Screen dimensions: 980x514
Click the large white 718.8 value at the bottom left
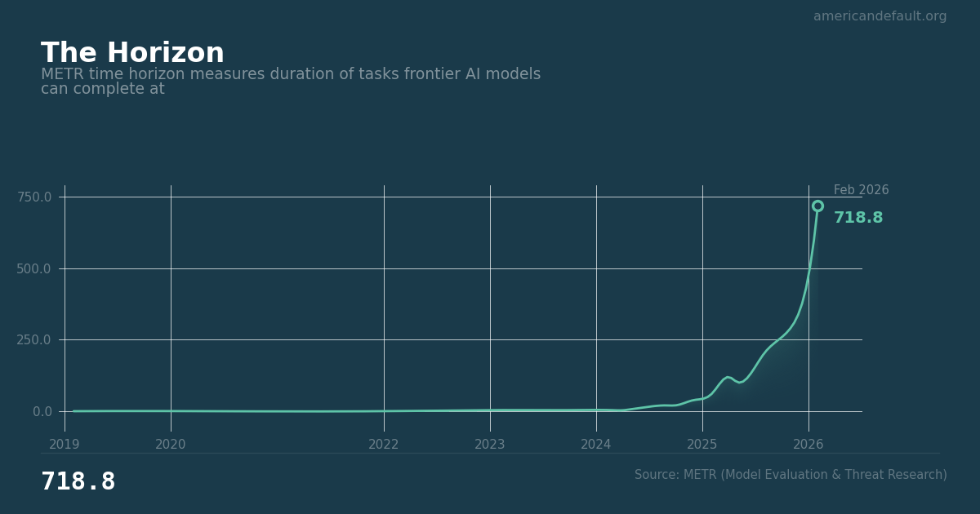pos(78,482)
